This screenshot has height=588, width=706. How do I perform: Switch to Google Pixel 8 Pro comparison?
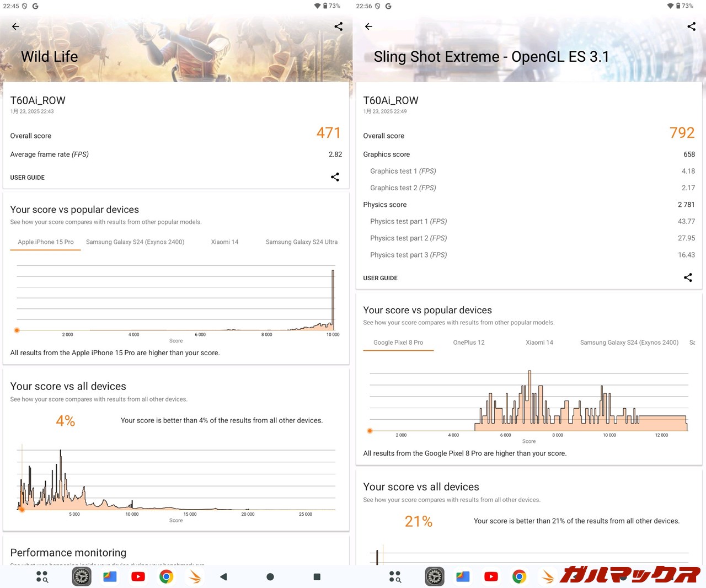[398, 342]
